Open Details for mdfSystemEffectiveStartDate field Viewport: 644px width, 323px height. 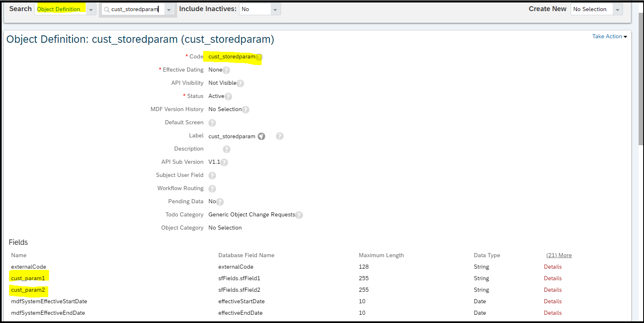[x=553, y=301]
